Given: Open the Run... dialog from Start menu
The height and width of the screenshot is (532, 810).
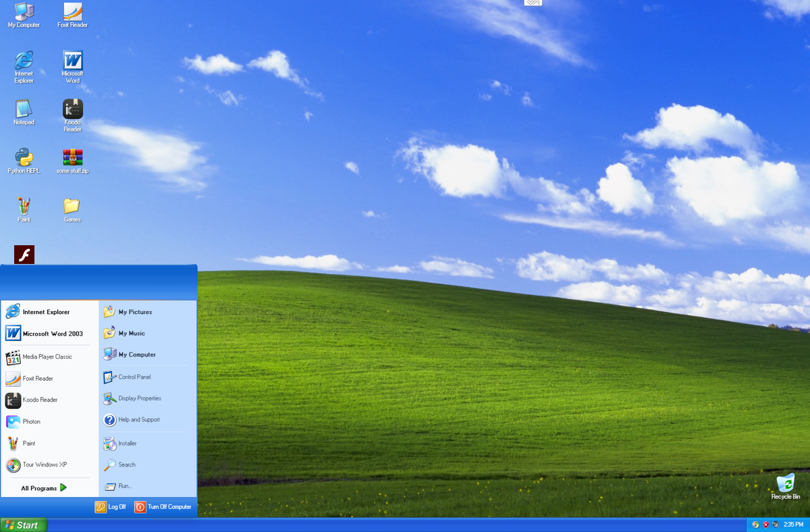Looking at the screenshot, I should [147, 486].
